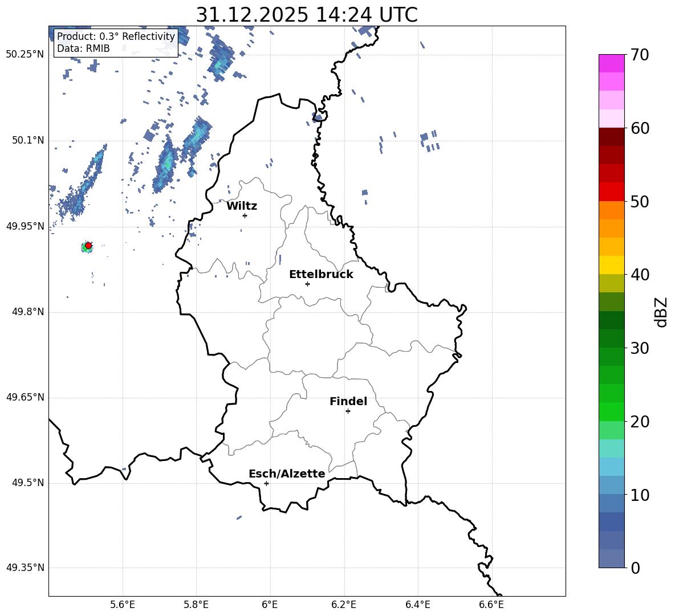Viewport: 675px width, 616px height.
Task: Click the Data: RMIB text
Action: pos(83,48)
